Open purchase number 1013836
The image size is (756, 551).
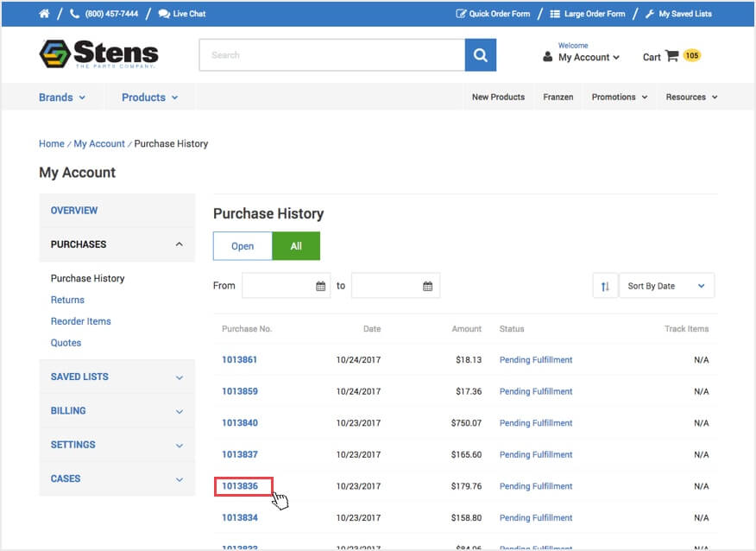coord(240,486)
